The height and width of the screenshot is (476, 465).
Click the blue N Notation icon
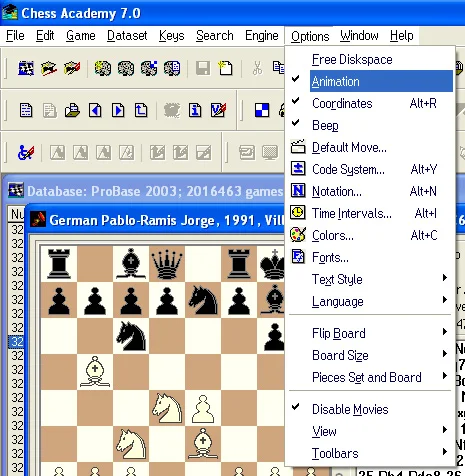point(298,191)
